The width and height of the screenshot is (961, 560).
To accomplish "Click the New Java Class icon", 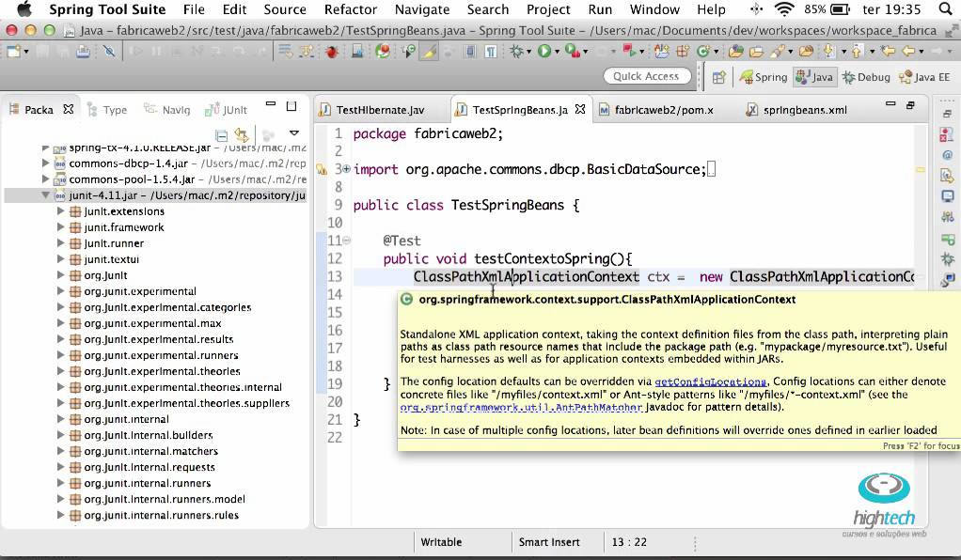I will pyautogui.click(x=703, y=52).
